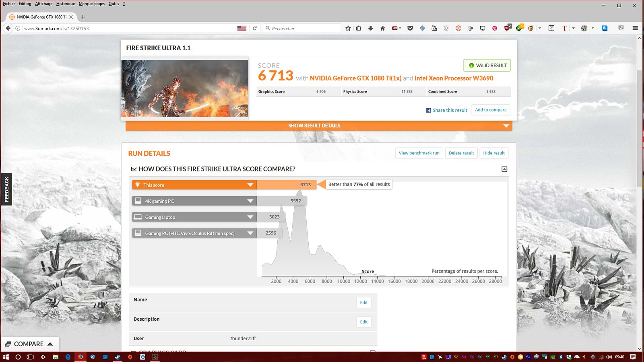Click the Graphics Score value 6 906
The width and height of the screenshot is (644, 362).
click(x=321, y=92)
